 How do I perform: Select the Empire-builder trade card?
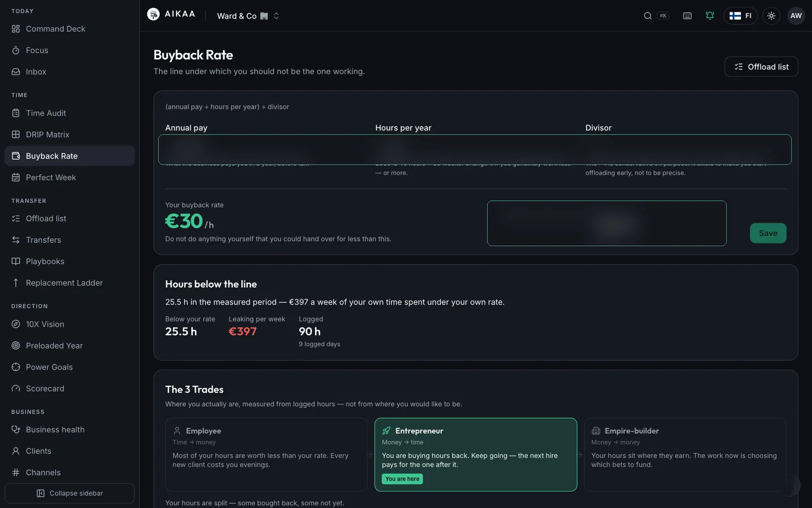(x=685, y=455)
